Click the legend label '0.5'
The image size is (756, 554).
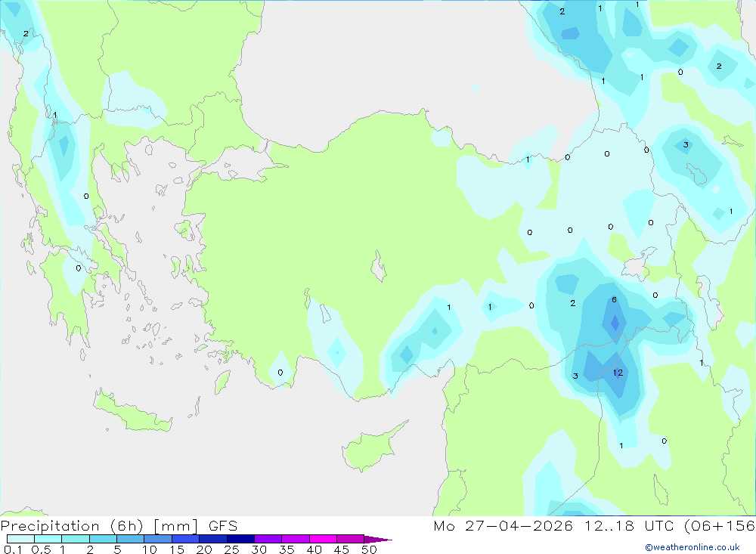pos(41,549)
